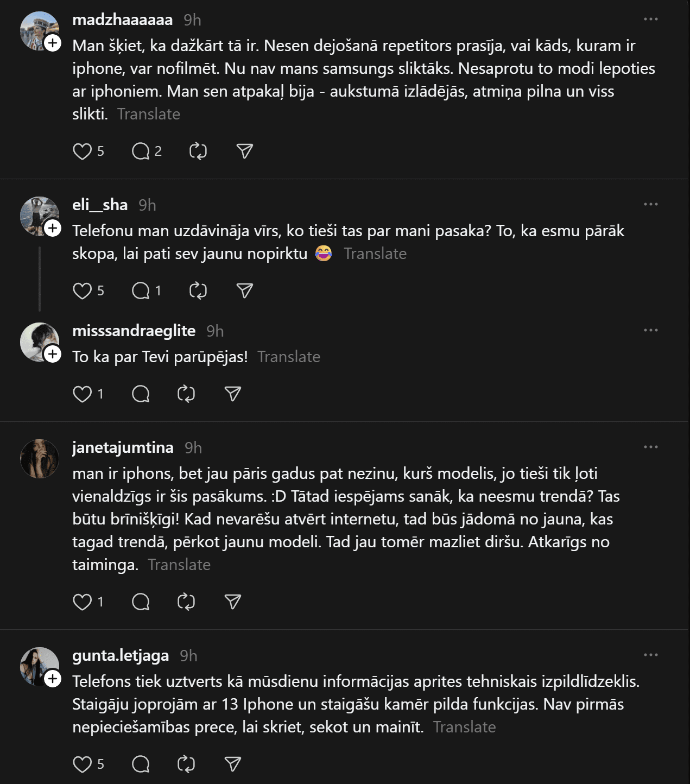Open more options for madzhaaaaaa's post
The width and height of the screenshot is (690, 784).
coord(650,20)
